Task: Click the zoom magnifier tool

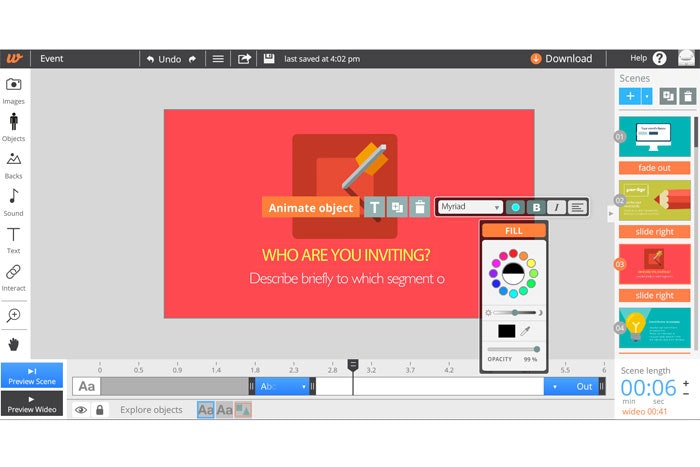Action: pyautogui.click(x=14, y=314)
